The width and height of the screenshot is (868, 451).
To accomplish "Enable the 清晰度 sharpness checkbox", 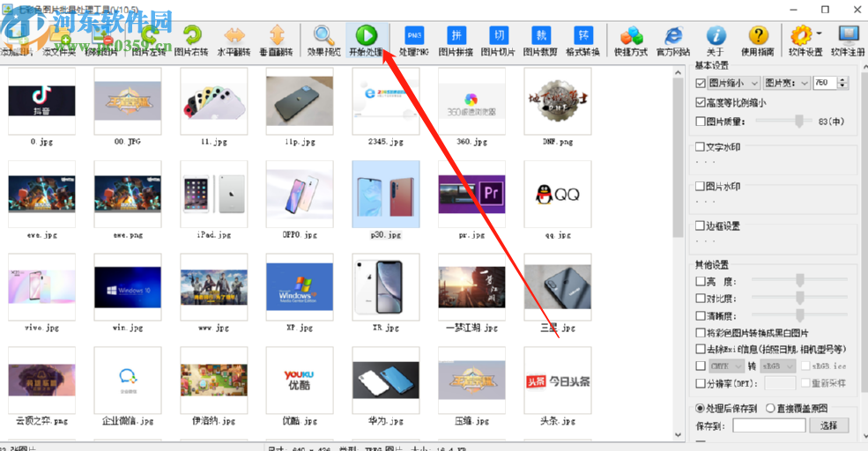I will click(701, 315).
